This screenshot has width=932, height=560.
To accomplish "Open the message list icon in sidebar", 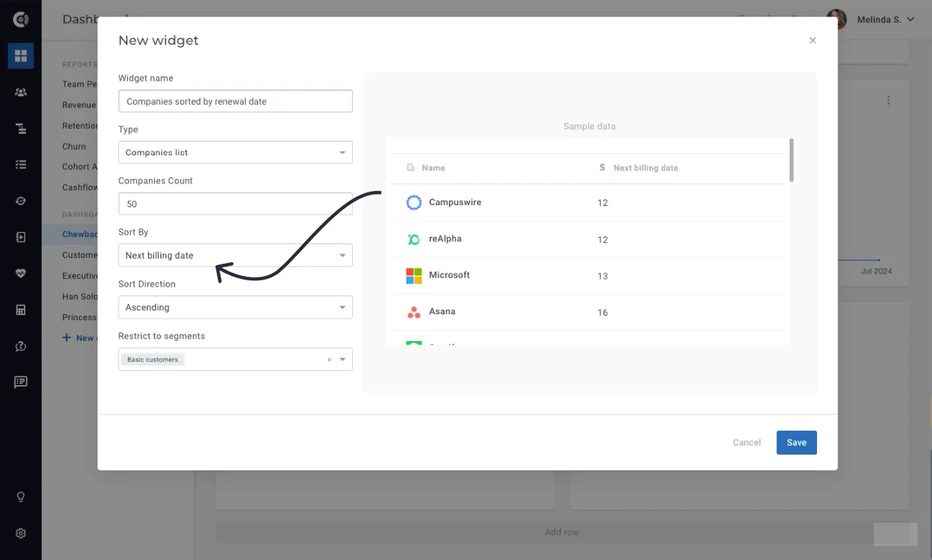I will [20, 382].
